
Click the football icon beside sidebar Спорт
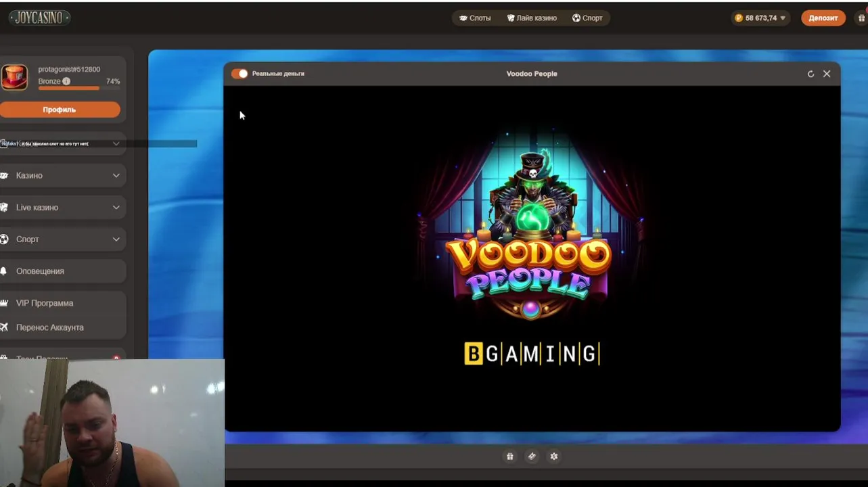click(4, 239)
